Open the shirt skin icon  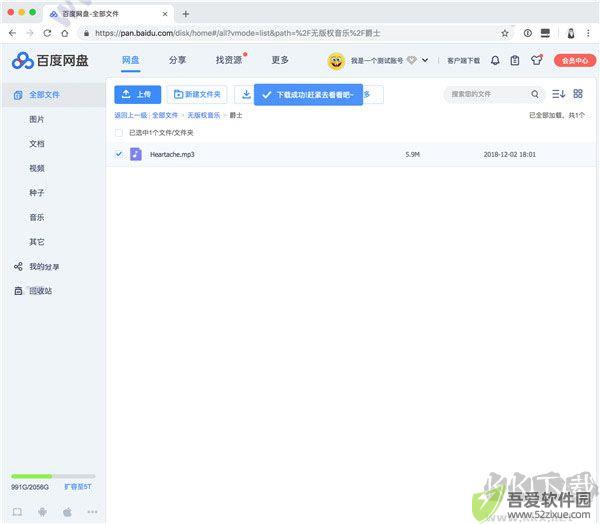coord(536,60)
